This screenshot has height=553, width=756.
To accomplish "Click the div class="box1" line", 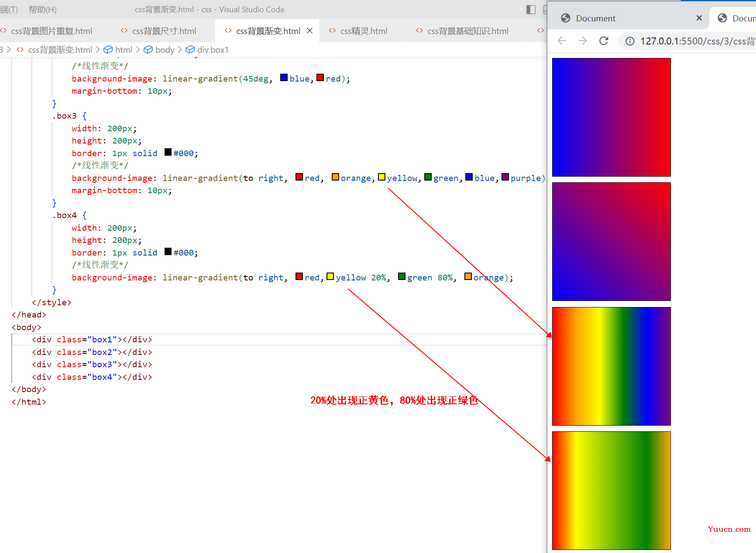I will [92, 340].
